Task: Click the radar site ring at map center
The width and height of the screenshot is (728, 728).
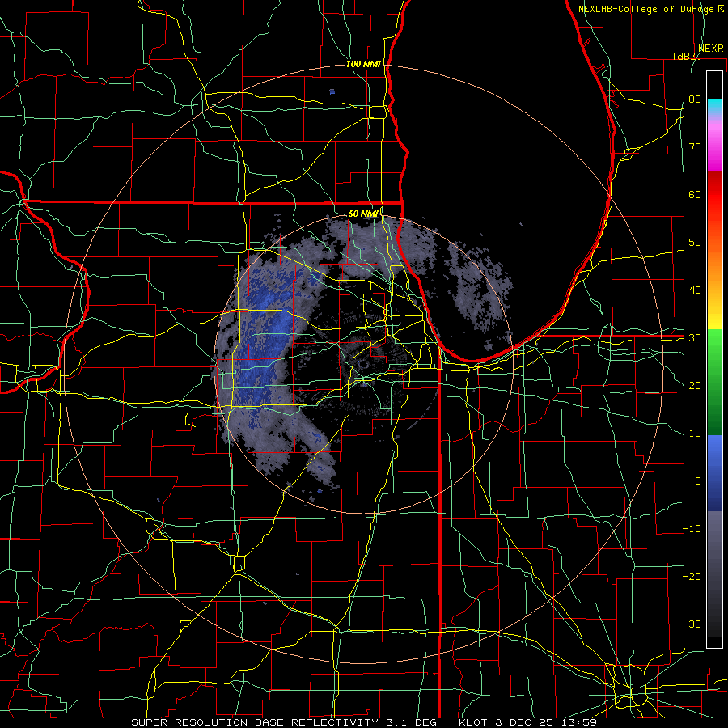Action: (363, 364)
